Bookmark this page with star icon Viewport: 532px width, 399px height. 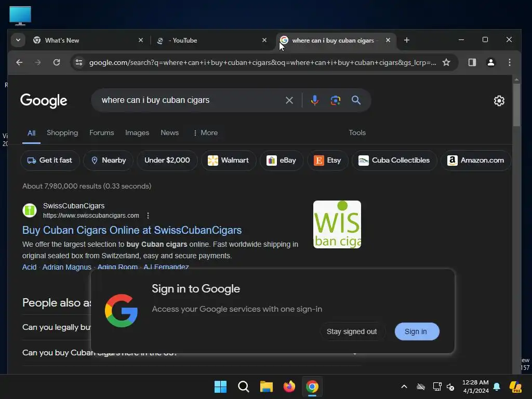tap(446, 62)
